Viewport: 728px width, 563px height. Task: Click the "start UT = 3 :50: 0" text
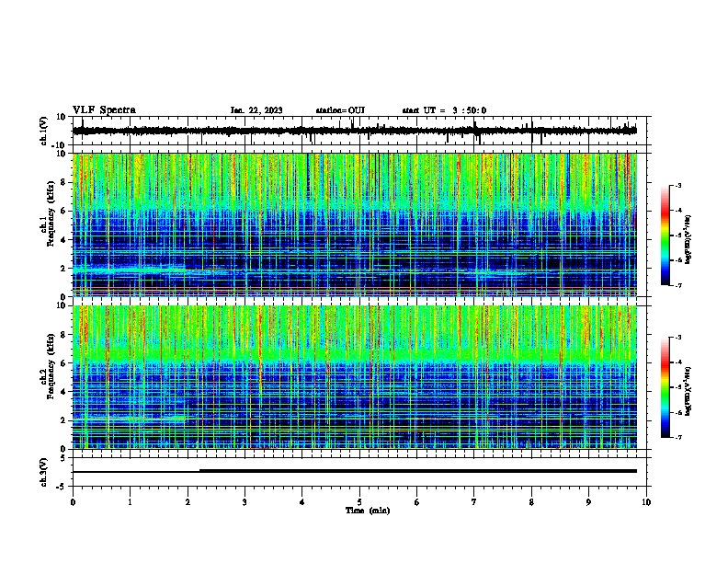pos(444,110)
